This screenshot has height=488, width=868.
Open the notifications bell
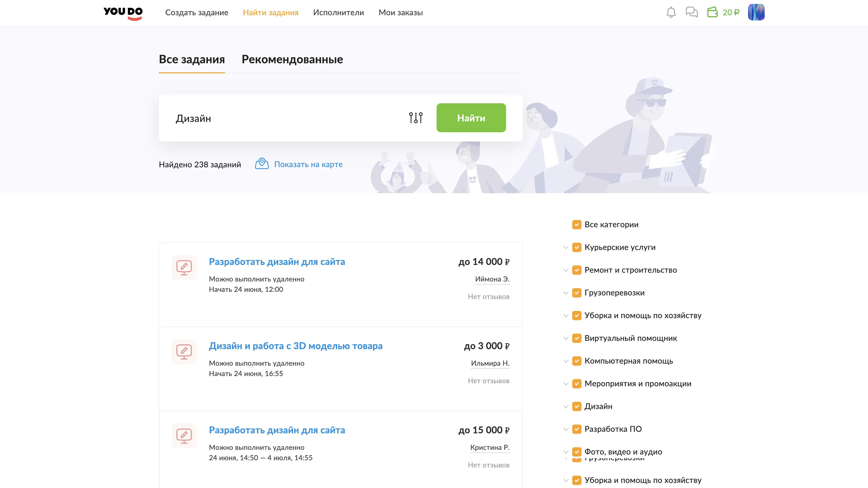(671, 12)
